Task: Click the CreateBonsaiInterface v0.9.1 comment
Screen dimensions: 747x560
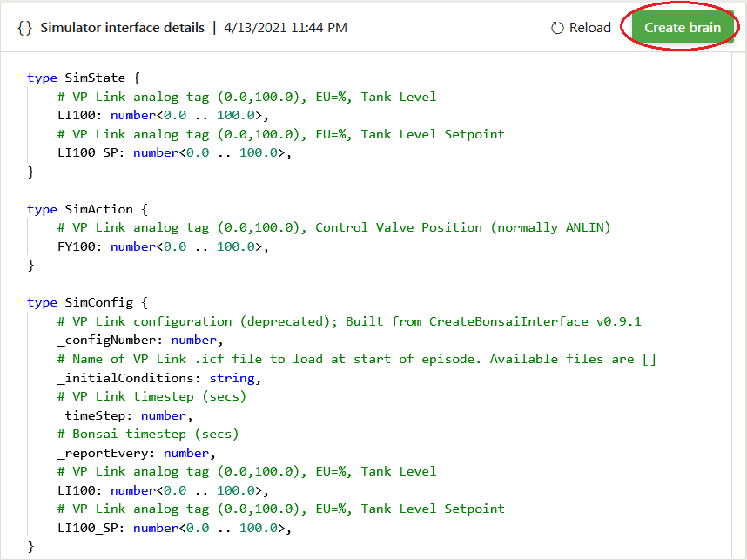Action: [349, 321]
